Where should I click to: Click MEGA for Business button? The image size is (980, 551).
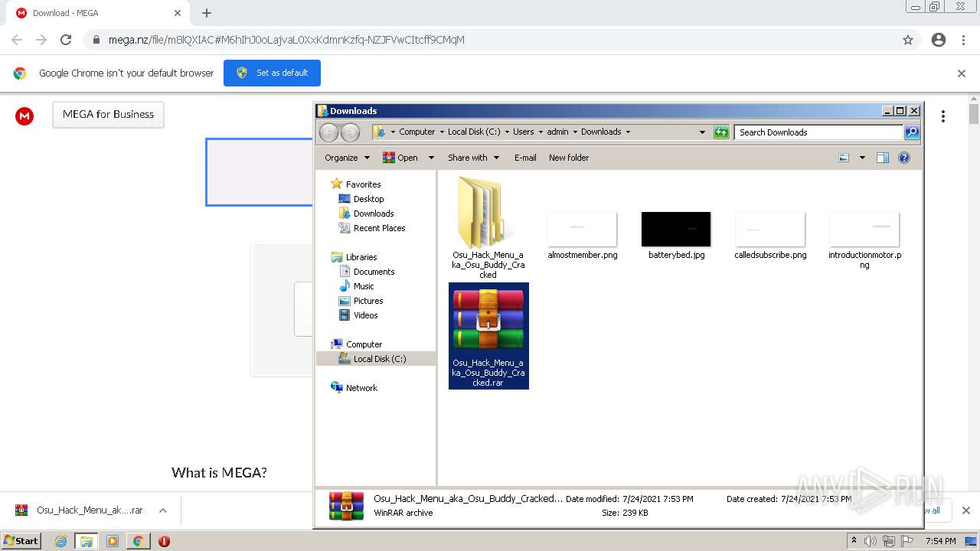(108, 114)
